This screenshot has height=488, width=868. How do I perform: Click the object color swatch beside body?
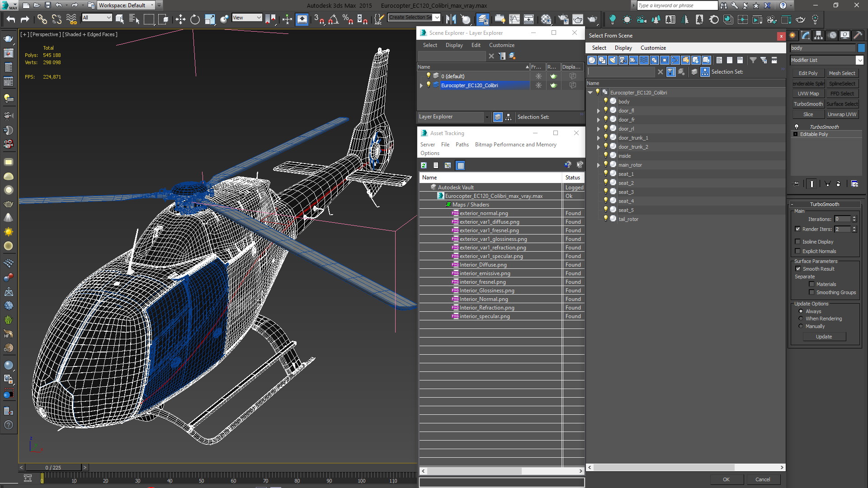pos(861,48)
